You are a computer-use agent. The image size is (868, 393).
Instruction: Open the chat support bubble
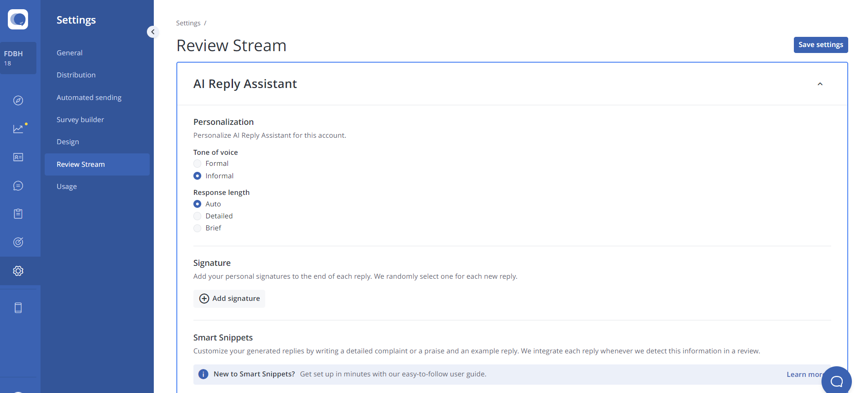coord(836,381)
